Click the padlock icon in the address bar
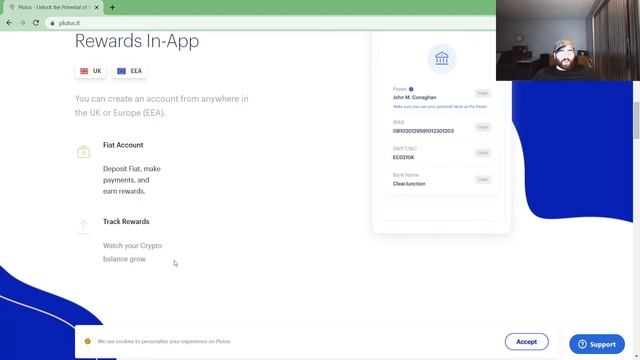The height and width of the screenshot is (360, 640). (x=52, y=23)
